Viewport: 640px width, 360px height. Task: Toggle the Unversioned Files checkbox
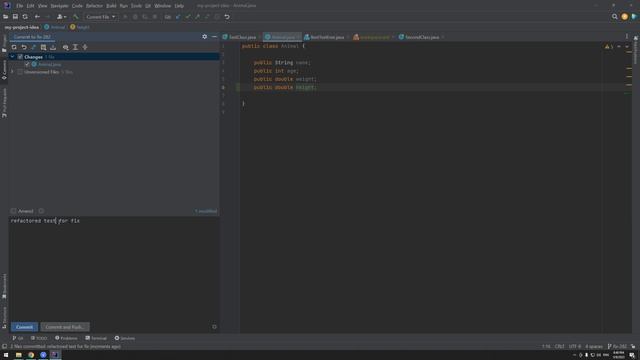tap(20, 72)
